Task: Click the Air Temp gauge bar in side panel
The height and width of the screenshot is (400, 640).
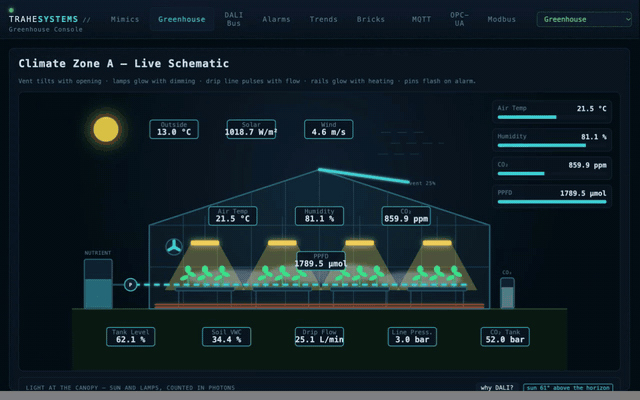Action: pos(552,117)
